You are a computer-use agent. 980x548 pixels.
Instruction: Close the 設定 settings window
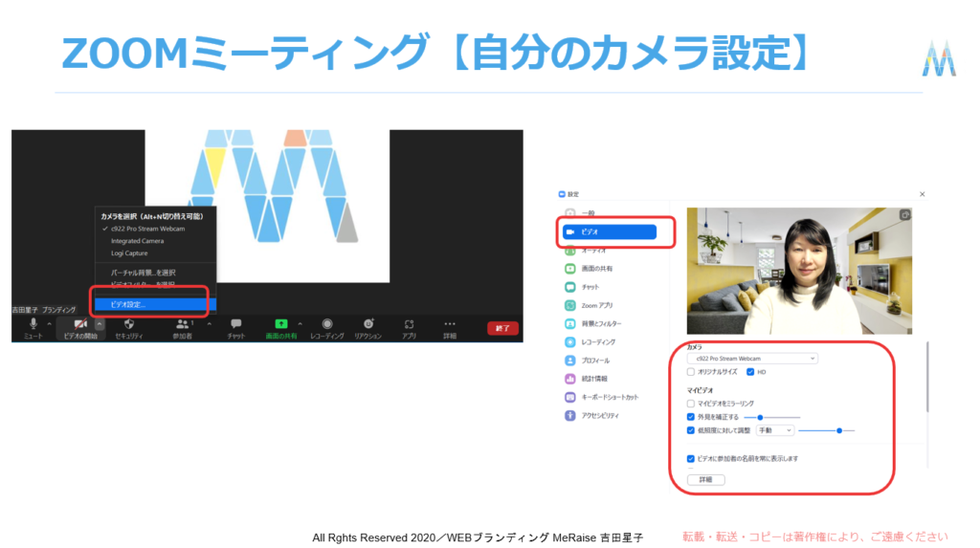coord(922,194)
